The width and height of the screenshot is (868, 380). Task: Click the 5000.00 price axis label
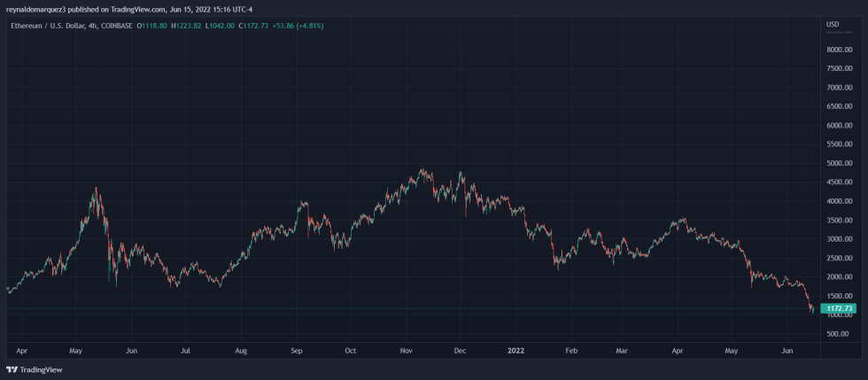(x=839, y=164)
